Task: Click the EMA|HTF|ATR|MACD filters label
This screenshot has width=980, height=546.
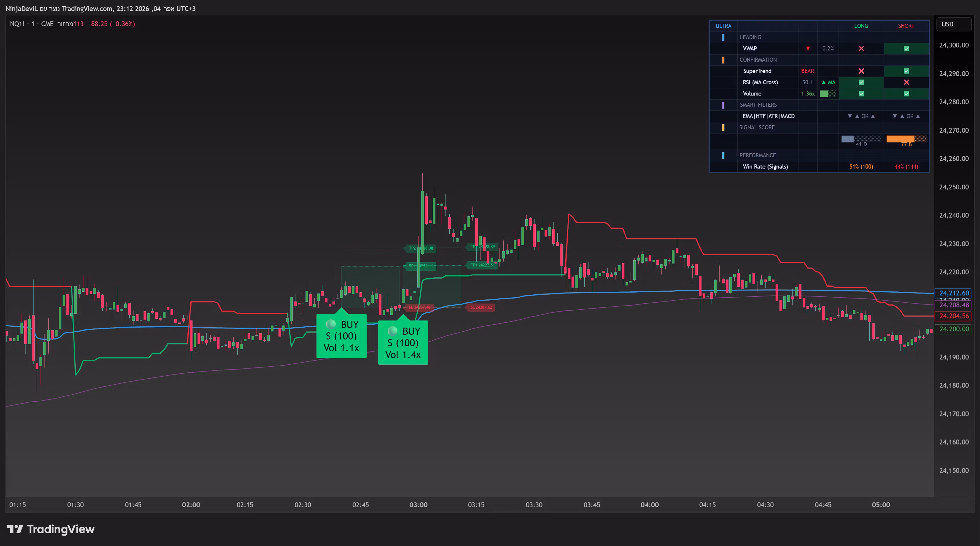Action: coord(769,116)
